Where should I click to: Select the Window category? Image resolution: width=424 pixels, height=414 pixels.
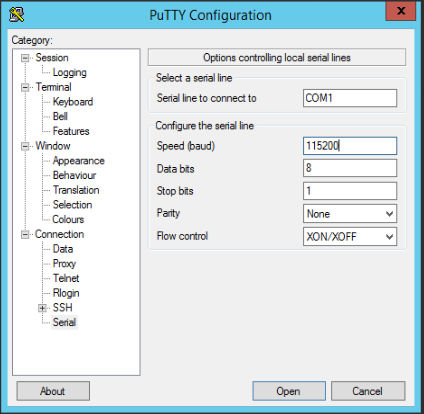tap(53, 146)
